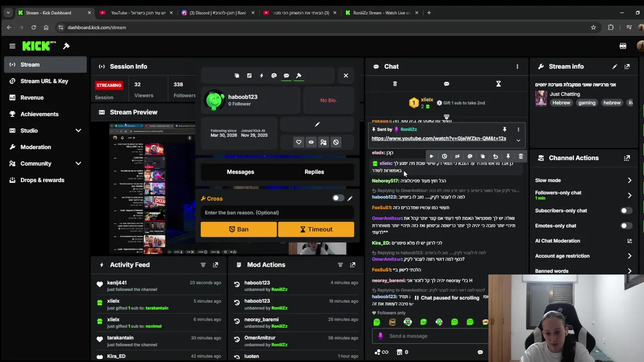Switch to the Replies tab
The width and height of the screenshot is (644, 362).
[314, 172]
